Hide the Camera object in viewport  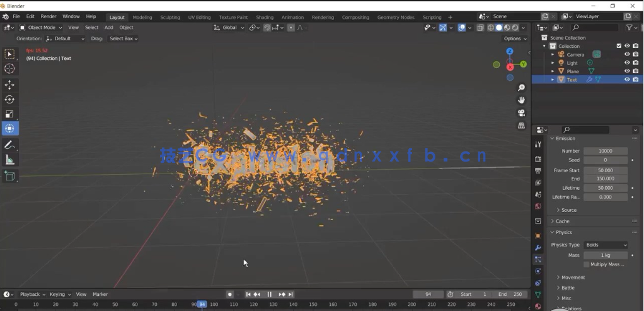[627, 54]
